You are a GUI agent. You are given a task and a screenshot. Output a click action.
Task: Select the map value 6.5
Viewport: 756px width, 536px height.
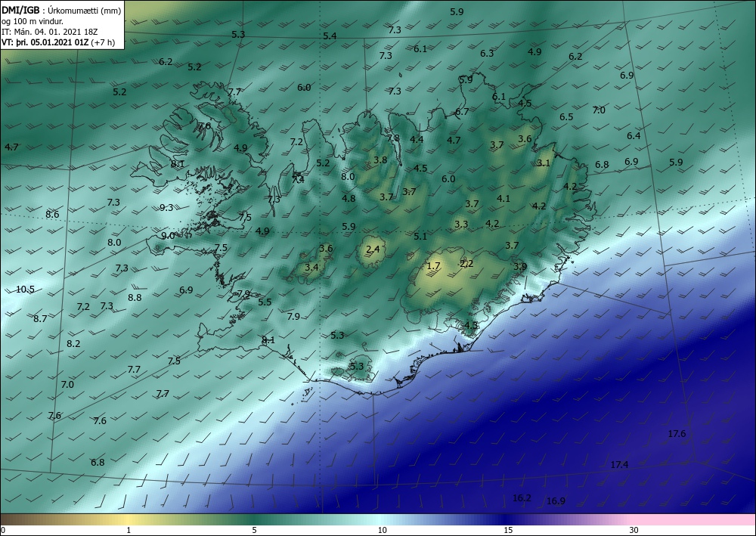point(566,117)
